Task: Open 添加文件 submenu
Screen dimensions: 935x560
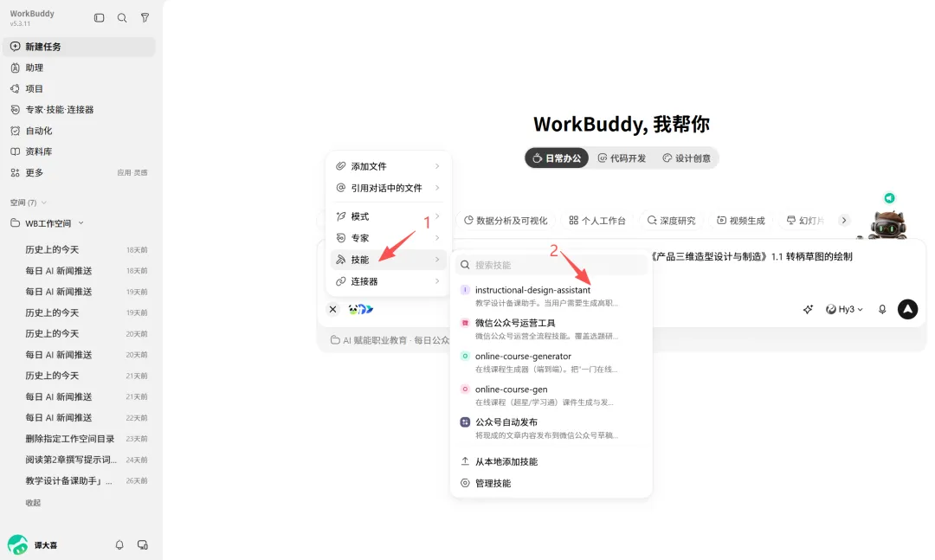Action: point(388,166)
